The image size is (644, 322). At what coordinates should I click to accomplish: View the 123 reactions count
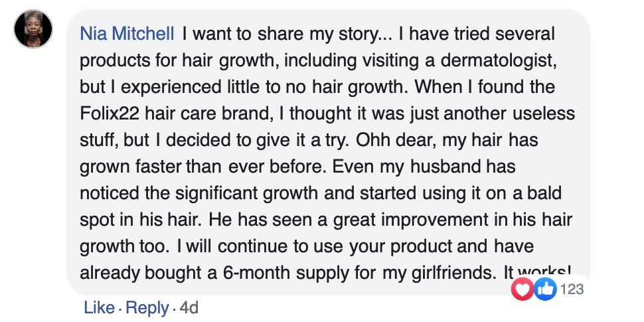click(572, 289)
